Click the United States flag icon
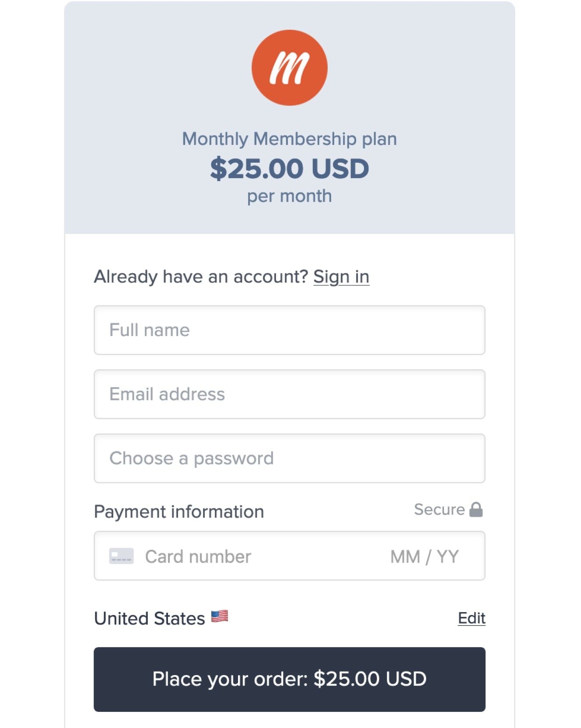 (x=219, y=616)
